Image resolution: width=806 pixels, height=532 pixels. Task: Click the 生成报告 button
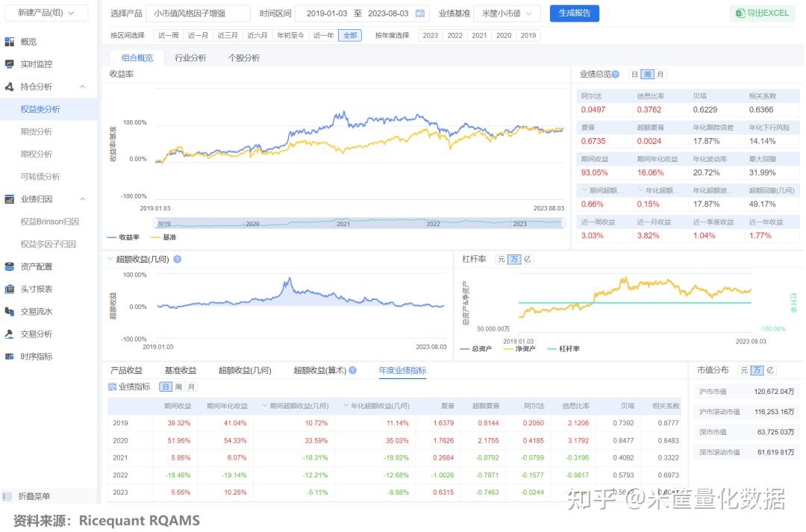(x=574, y=13)
